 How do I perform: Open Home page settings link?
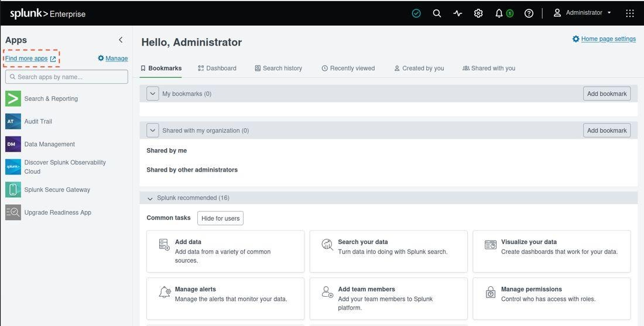[604, 39]
